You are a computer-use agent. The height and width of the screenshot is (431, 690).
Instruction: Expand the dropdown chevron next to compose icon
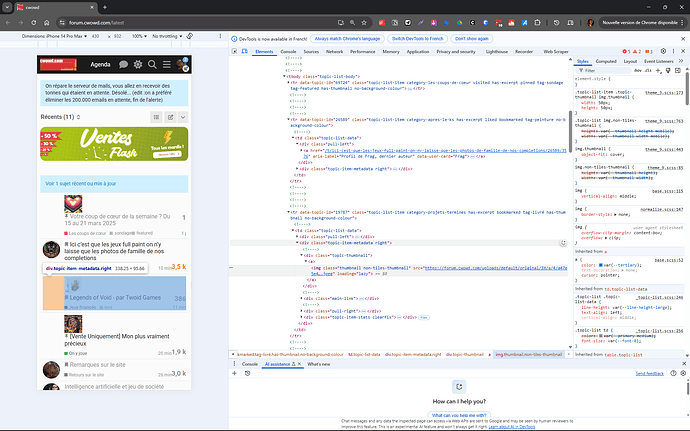183,117
